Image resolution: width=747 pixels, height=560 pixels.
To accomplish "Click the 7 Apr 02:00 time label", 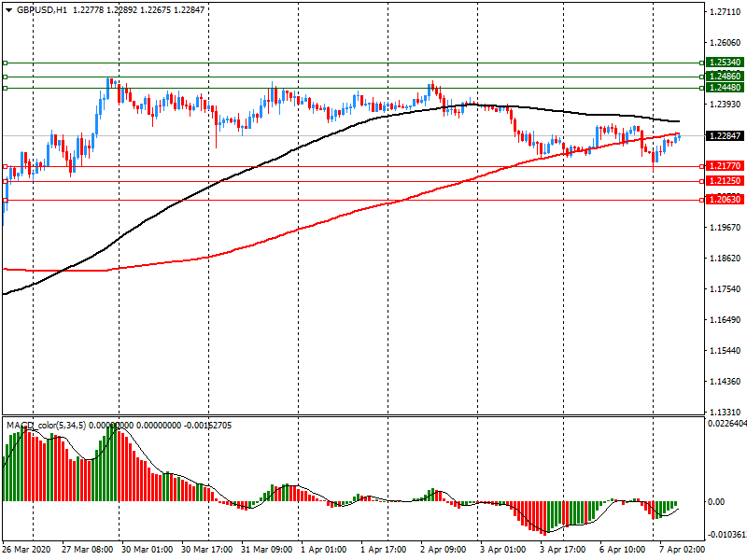I will point(683,550).
